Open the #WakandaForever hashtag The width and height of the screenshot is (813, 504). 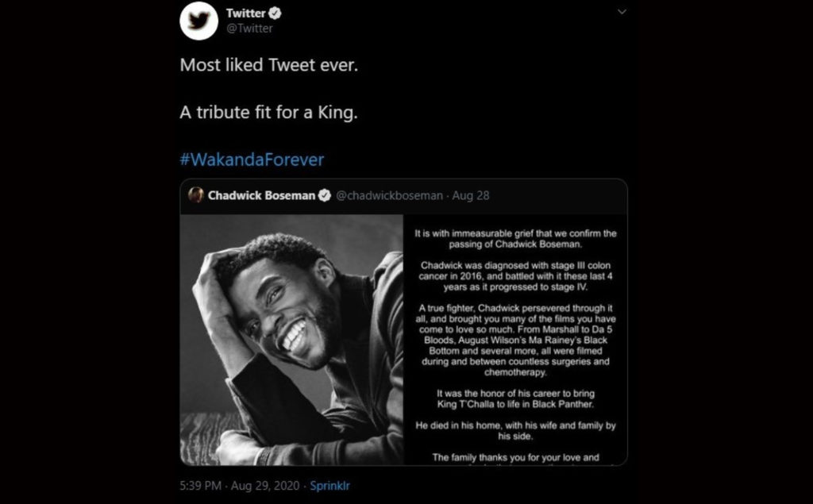(252, 160)
